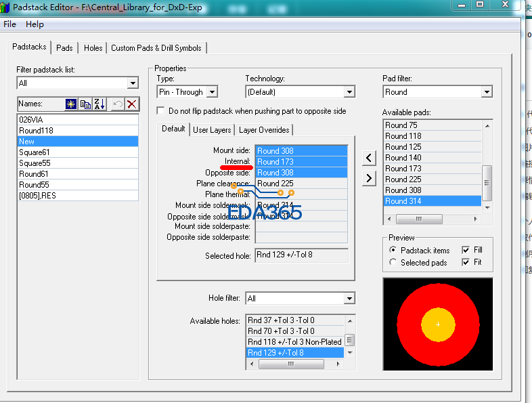Toggle the Fill preview checkbox

[x=466, y=250]
